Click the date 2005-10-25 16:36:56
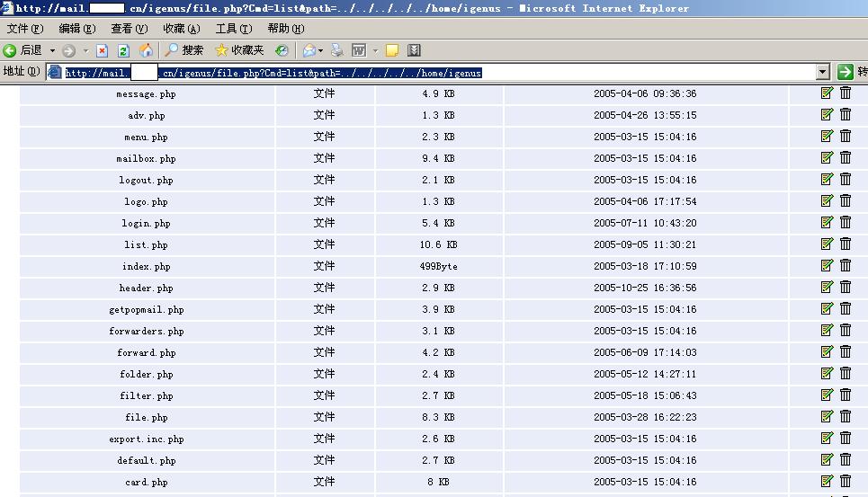Screen dimensions: 868x497 pos(645,288)
